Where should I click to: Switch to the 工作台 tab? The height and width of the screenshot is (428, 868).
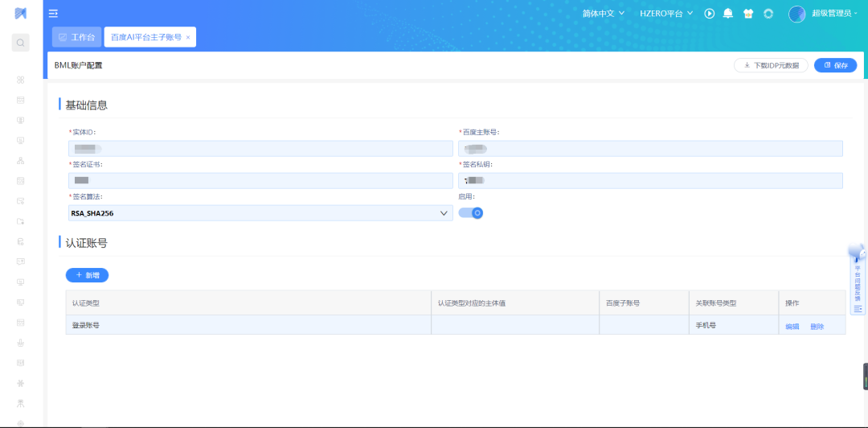point(77,37)
